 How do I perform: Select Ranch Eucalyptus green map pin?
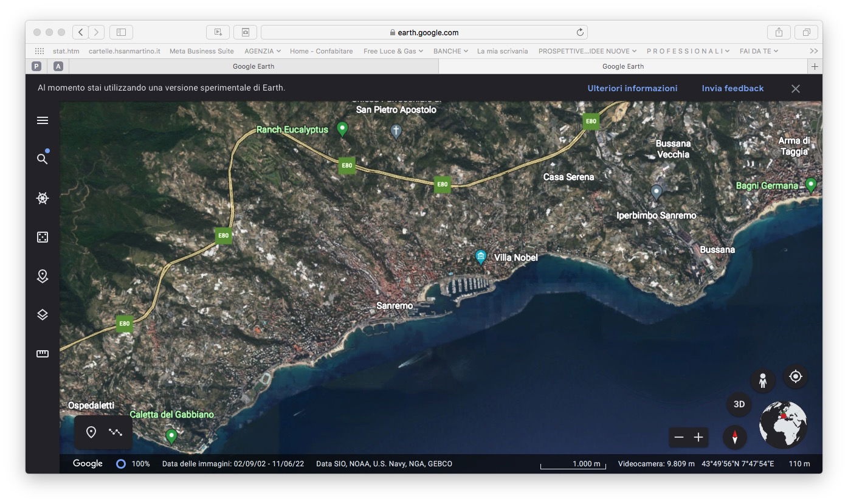coord(342,129)
